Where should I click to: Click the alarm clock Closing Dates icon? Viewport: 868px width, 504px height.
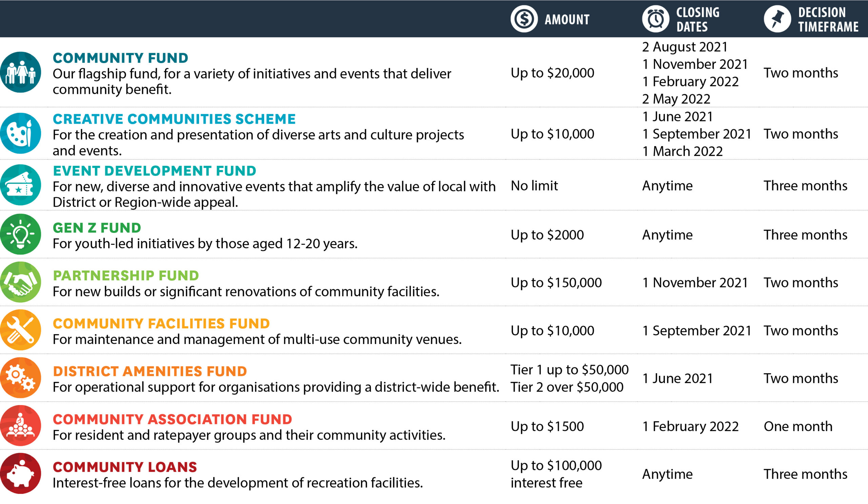pos(655,19)
